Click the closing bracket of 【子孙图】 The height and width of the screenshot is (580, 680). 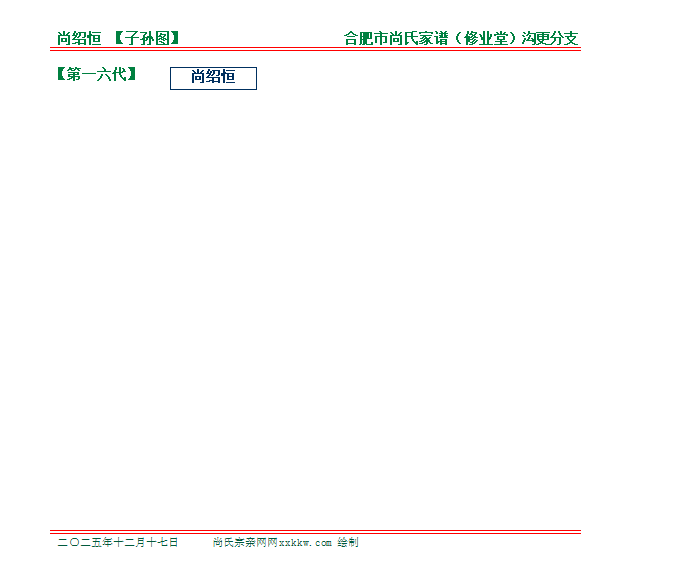click(x=176, y=39)
